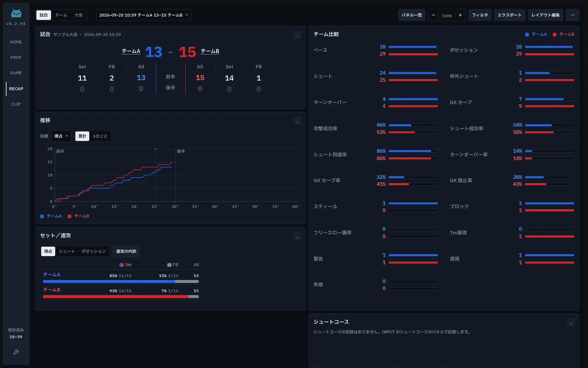Click the レイアウト編集 button
The width and height of the screenshot is (588, 368).
545,15
